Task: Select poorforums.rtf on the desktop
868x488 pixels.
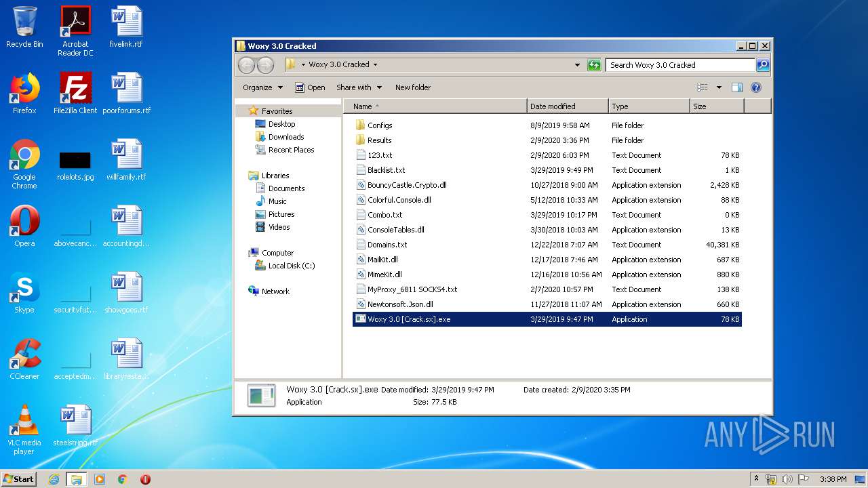Action: 126,94
